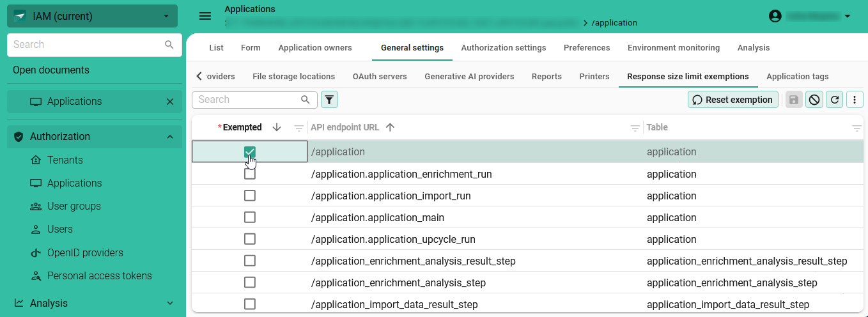Open the IAM (current) application dropdown

93,16
